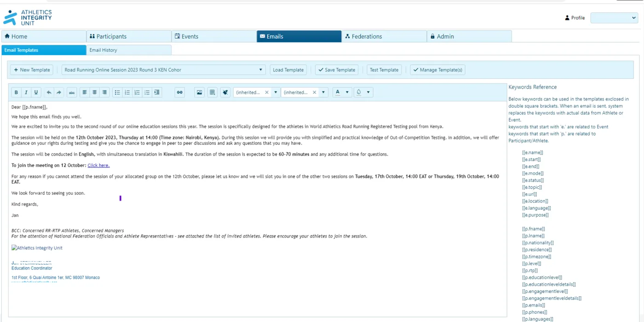Align text right
The image size is (644, 322).
coord(104,92)
